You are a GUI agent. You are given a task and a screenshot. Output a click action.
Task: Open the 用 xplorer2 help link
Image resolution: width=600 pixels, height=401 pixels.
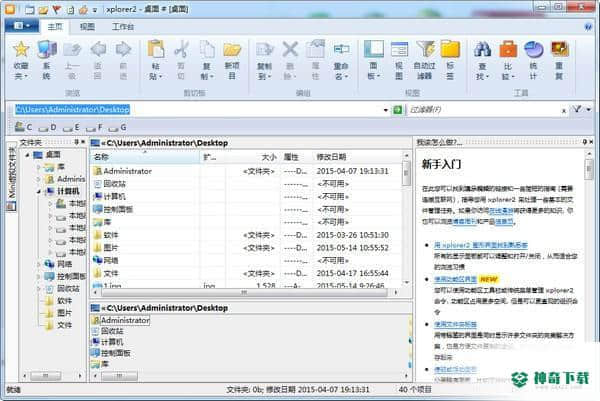tap(481, 245)
